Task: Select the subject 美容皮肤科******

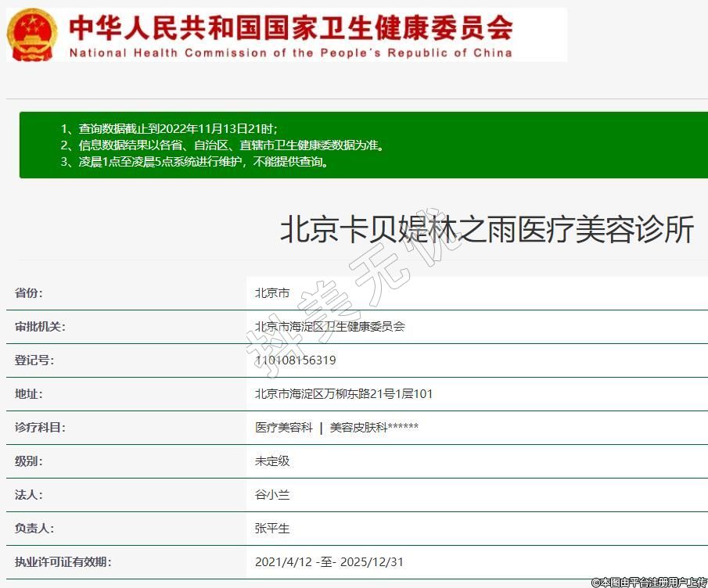Action: click(x=374, y=428)
